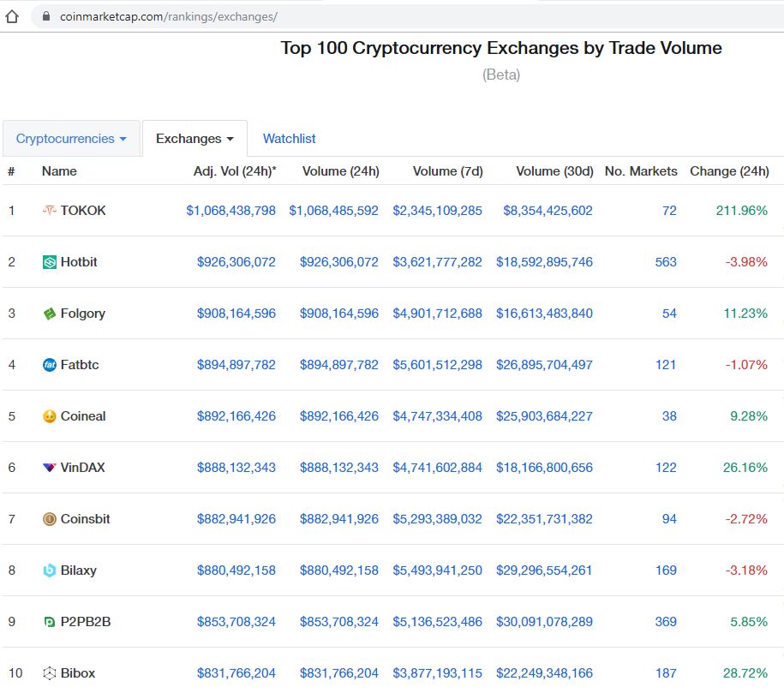Click the Coinsbit exchange logo icon
The height and width of the screenshot is (693, 784).
49,519
